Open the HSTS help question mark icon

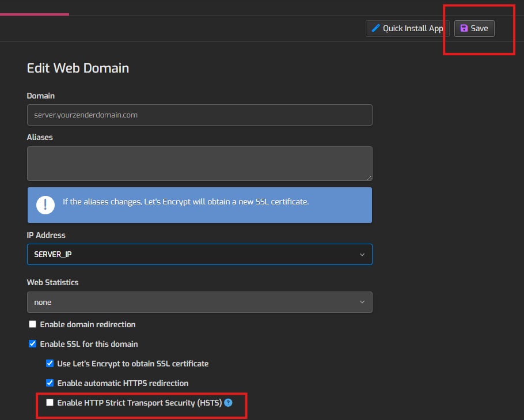point(228,403)
